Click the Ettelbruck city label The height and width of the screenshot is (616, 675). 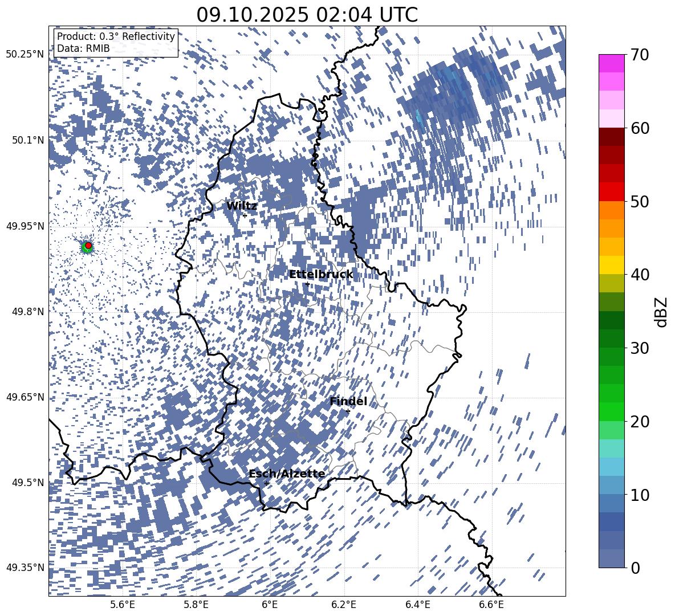(321, 275)
